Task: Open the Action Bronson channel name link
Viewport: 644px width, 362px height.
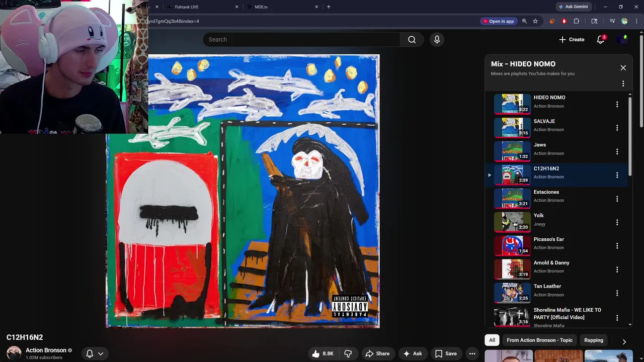Action: (46, 350)
